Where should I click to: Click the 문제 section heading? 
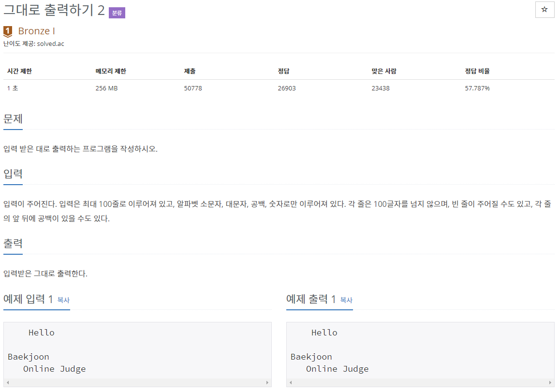(13, 119)
